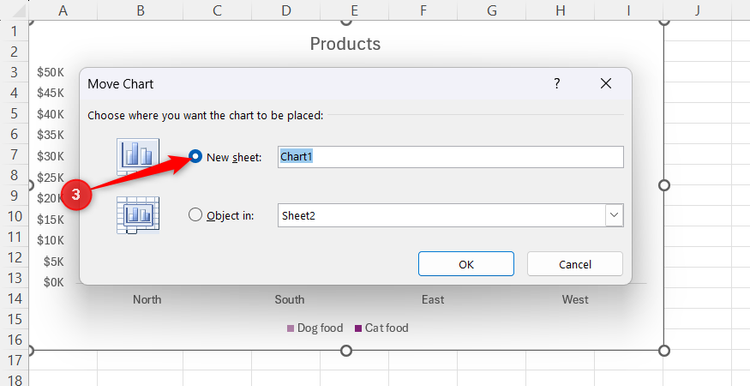Select row 16 header
750x386 pixels.
click(x=14, y=340)
